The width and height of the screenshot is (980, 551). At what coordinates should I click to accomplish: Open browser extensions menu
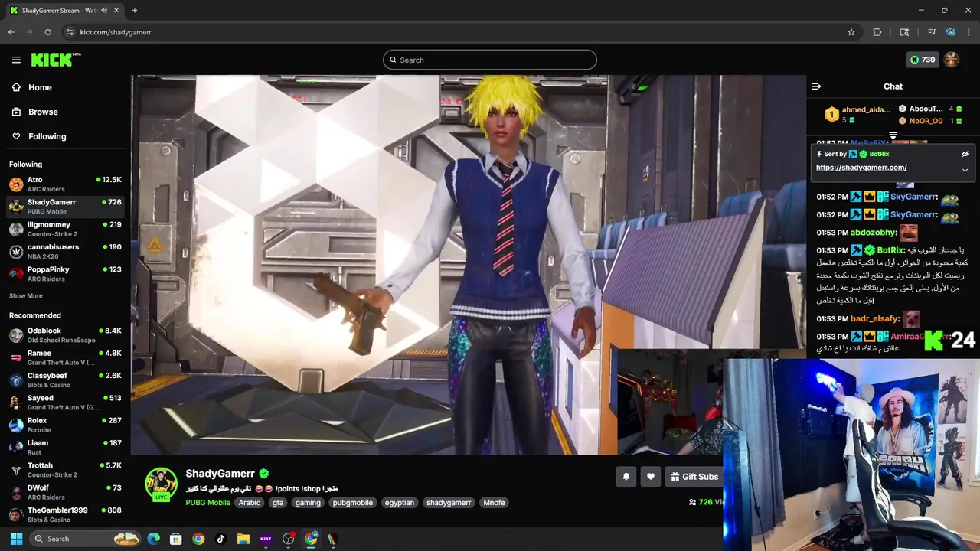click(877, 32)
